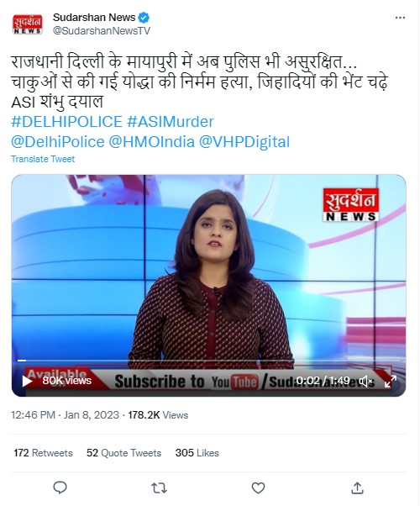
Task: Click the share upload icon
Action: click(357, 488)
